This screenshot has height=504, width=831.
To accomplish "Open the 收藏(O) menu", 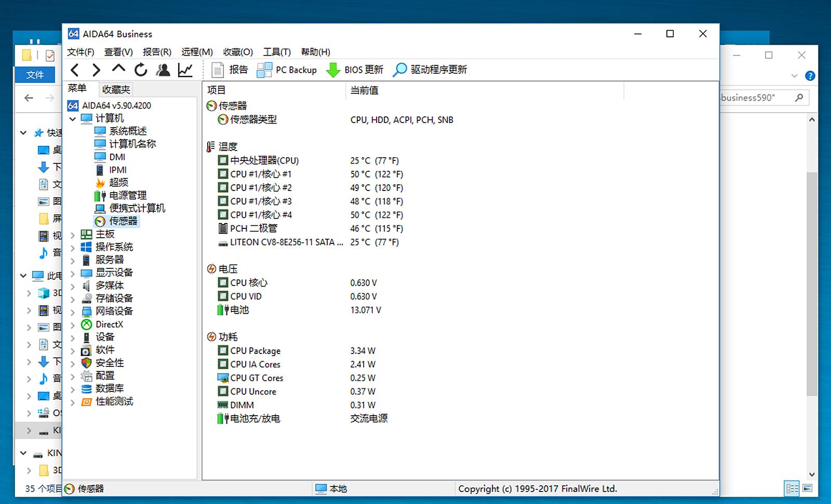I will pos(238,52).
